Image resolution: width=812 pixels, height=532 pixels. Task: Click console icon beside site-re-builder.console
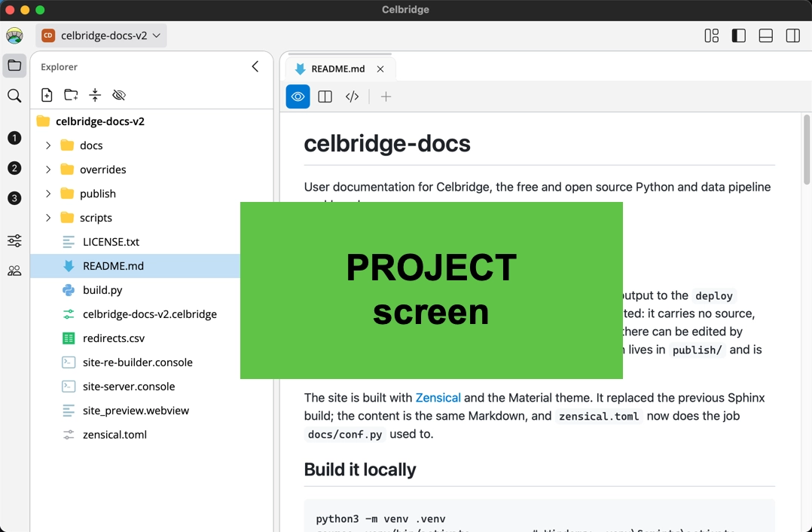(69, 362)
